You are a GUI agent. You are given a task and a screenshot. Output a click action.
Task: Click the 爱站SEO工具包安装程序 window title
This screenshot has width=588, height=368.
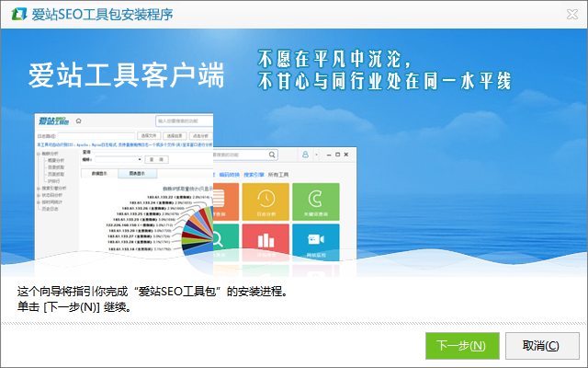102,15
